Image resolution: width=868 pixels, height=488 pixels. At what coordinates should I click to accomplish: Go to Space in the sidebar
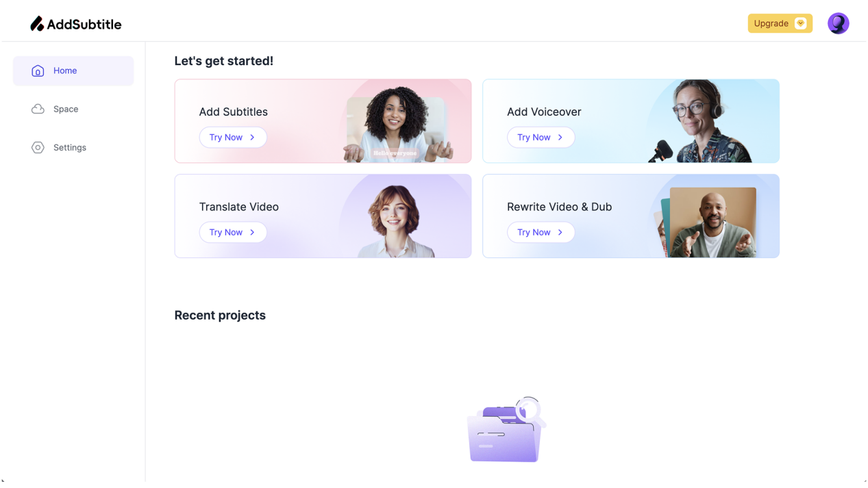click(x=73, y=110)
